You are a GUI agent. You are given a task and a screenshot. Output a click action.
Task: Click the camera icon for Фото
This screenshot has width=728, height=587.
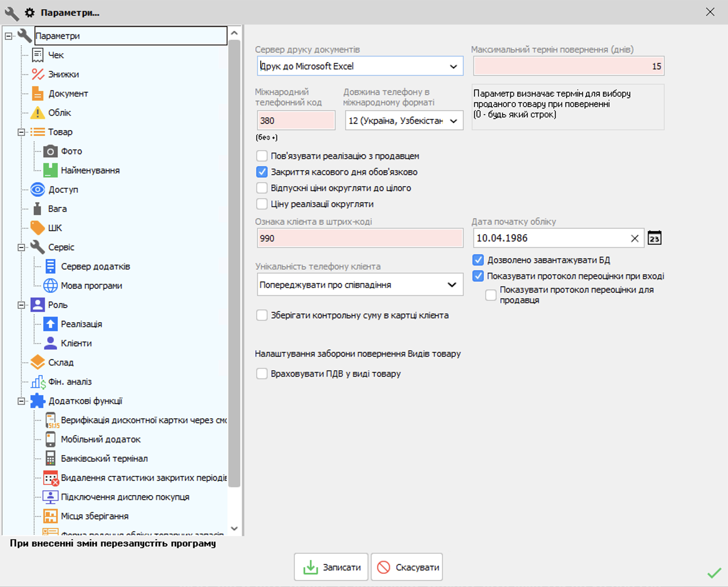coord(50,151)
